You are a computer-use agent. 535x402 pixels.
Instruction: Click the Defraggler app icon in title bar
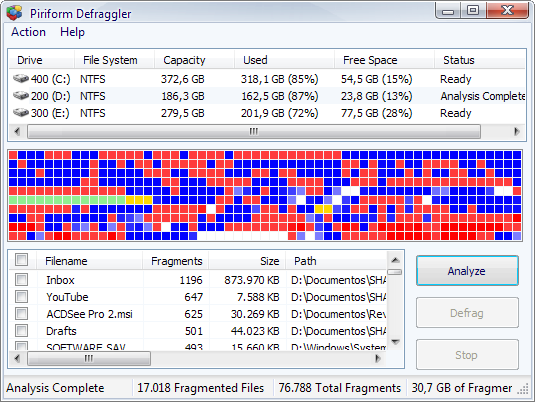coord(14,13)
